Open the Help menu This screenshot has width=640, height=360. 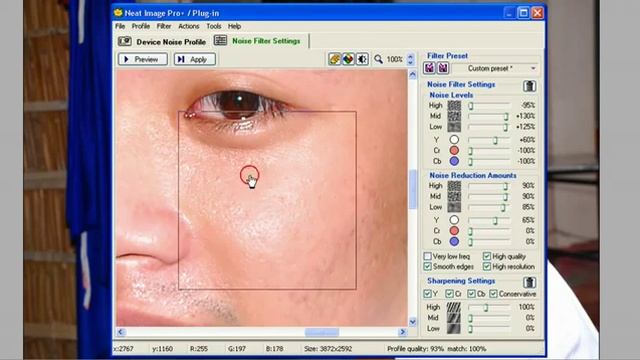pos(234,26)
